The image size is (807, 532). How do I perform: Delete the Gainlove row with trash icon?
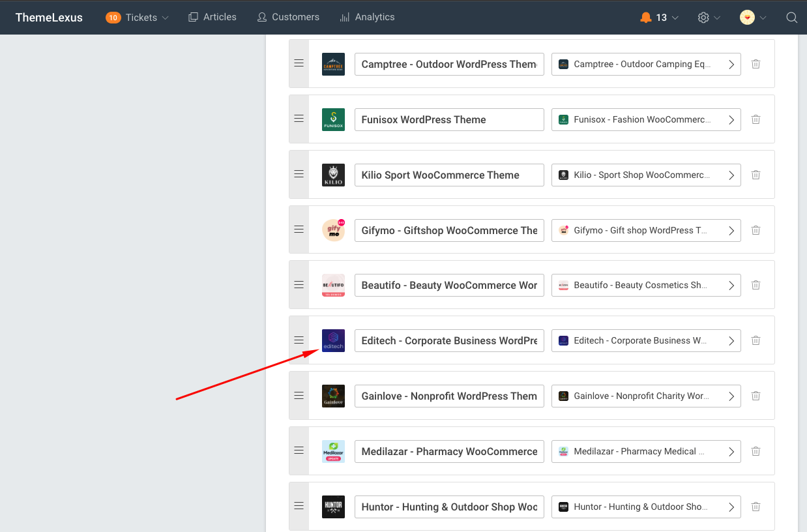click(756, 396)
